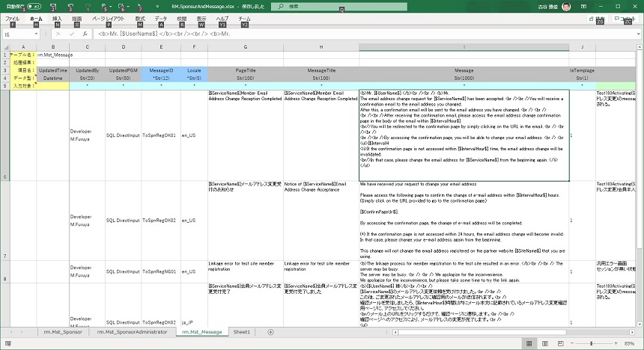Click the cell containing ToSpnRegNG01
The image size is (644, 350).
coord(161,271)
